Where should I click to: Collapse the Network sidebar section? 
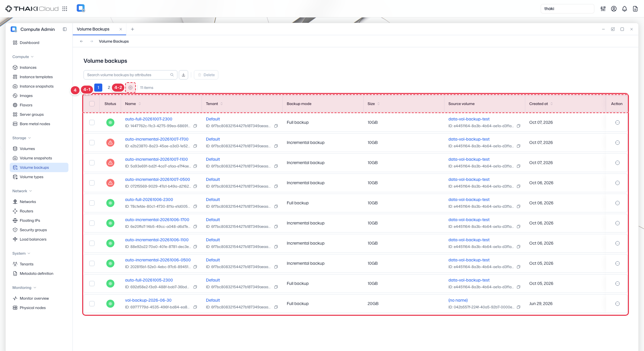pyautogui.click(x=22, y=191)
